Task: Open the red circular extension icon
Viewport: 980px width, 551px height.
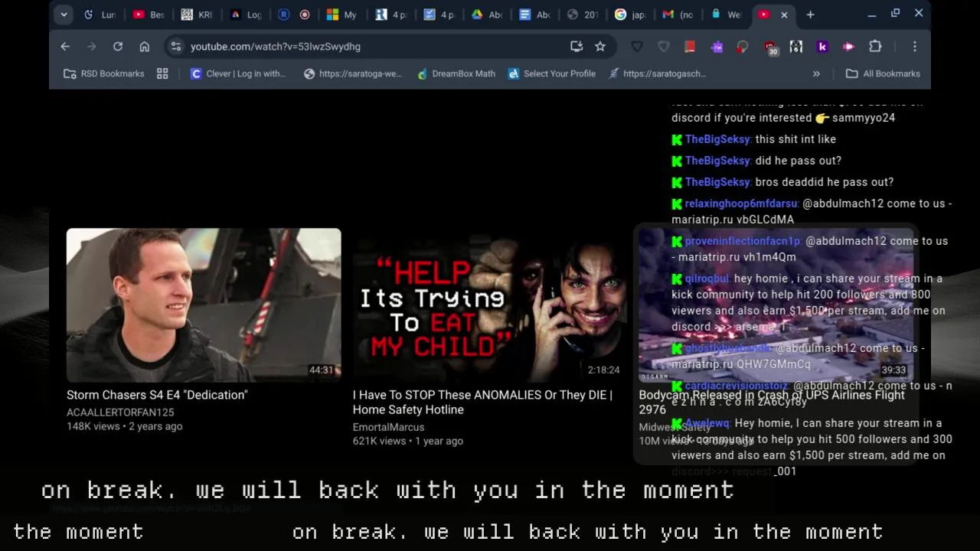Action: [x=743, y=47]
